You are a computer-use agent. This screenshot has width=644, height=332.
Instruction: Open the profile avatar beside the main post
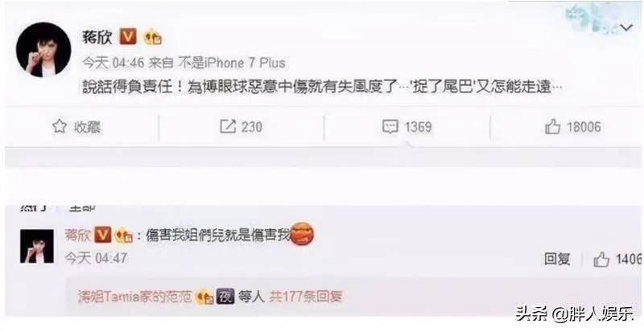tap(43, 50)
